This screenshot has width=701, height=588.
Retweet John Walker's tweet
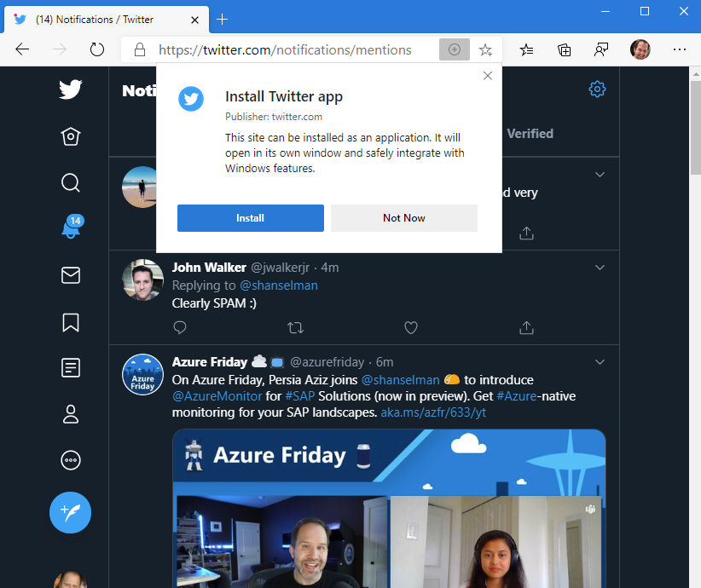[x=293, y=327]
